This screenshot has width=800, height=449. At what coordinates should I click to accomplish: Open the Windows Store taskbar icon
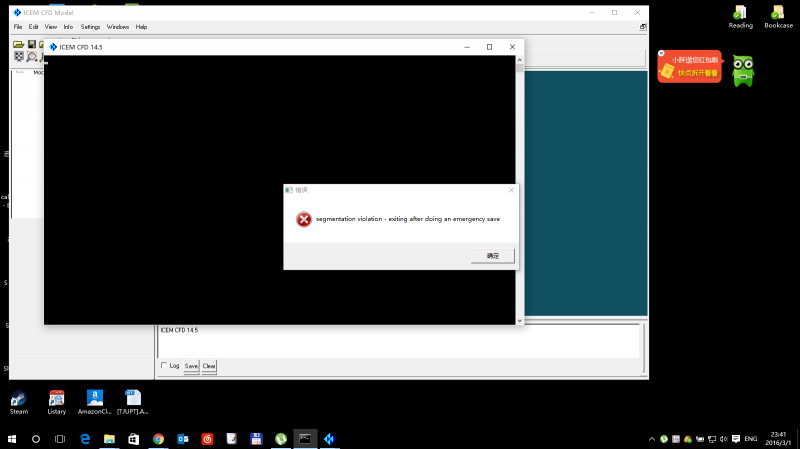[x=134, y=439]
